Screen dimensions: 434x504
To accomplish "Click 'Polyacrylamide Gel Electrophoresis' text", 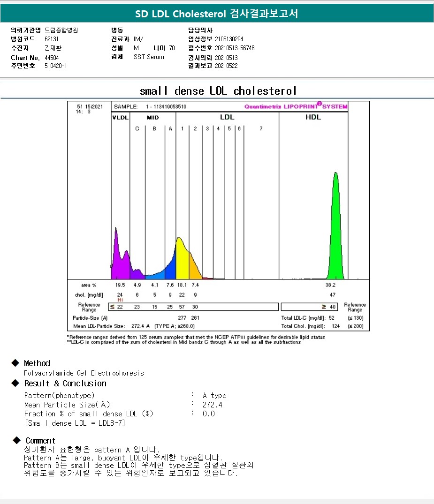I will point(84,373).
